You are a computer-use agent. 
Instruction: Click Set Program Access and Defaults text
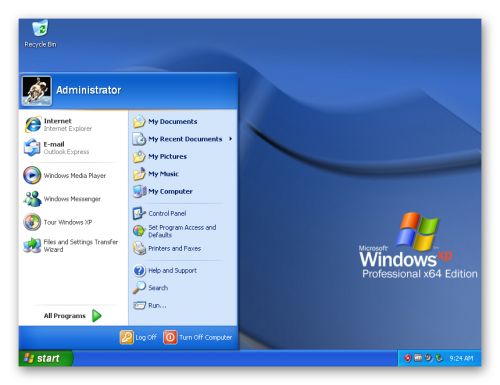tap(182, 231)
